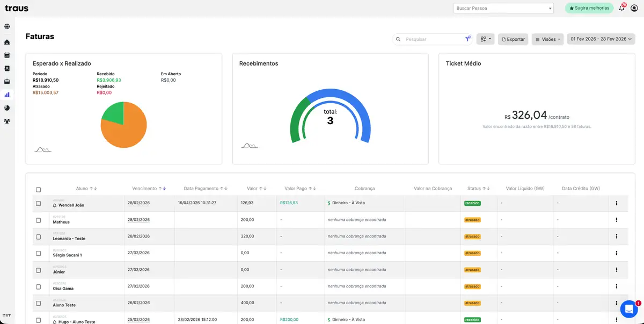Click the bell icon beside Wendell João
The image size is (644, 324).
pyautogui.click(x=55, y=205)
